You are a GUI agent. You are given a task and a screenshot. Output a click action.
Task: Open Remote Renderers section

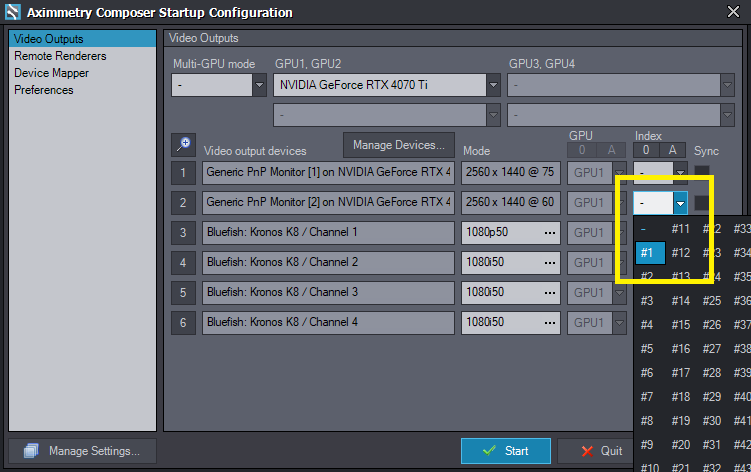tap(60, 56)
